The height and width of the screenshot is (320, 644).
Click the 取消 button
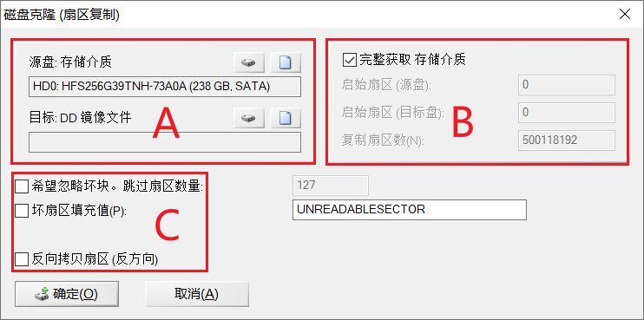pyautogui.click(x=197, y=294)
